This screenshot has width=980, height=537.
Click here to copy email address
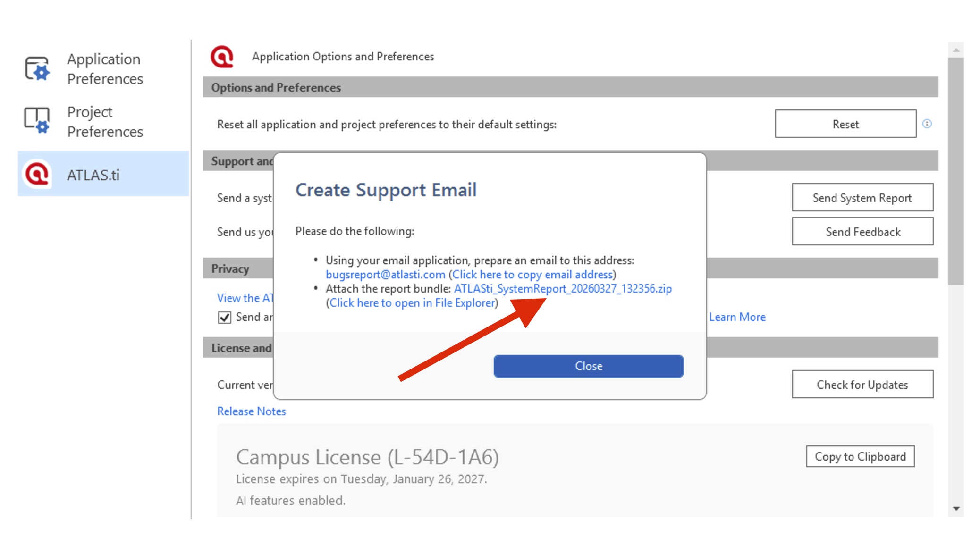(x=532, y=275)
